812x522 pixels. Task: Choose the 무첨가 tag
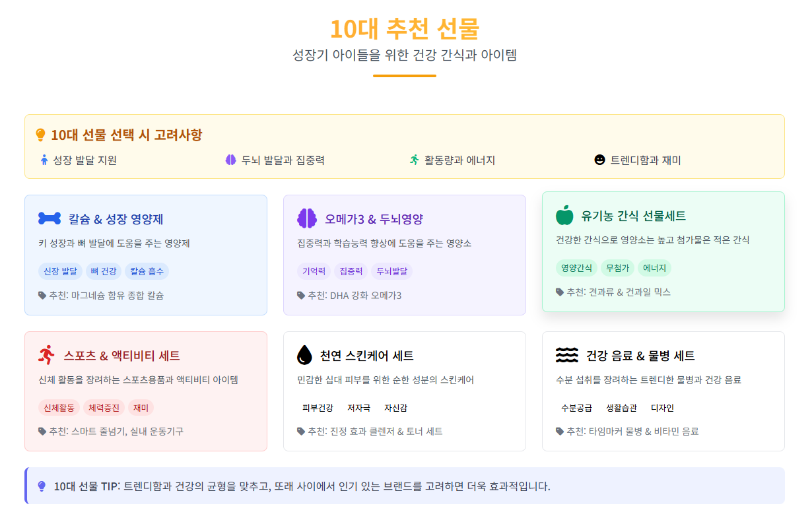[617, 268]
